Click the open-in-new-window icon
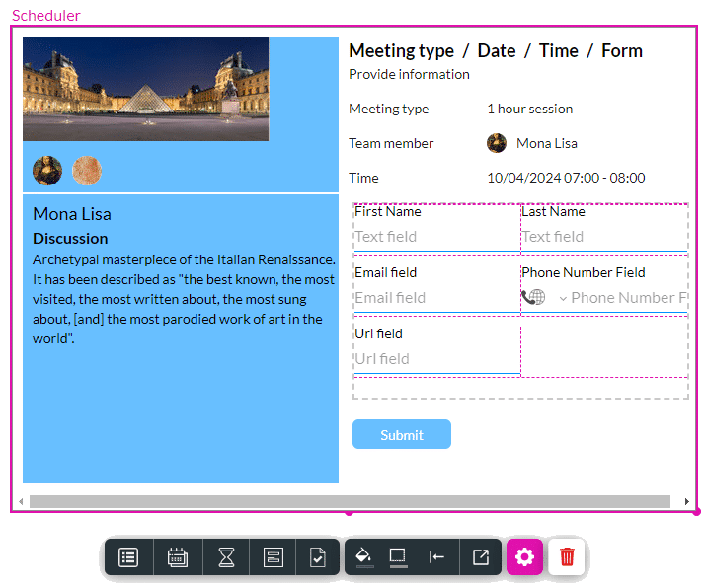The width and height of the screenshot is (705, 588). click(480, 557)
